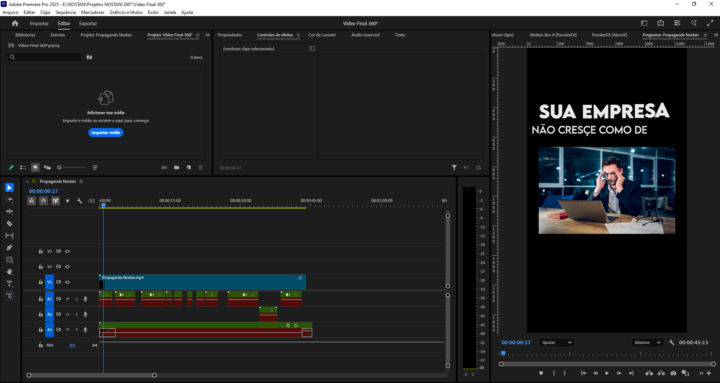
Task: Click the timeline timecode 00:00:00:27
Action: 43,191
